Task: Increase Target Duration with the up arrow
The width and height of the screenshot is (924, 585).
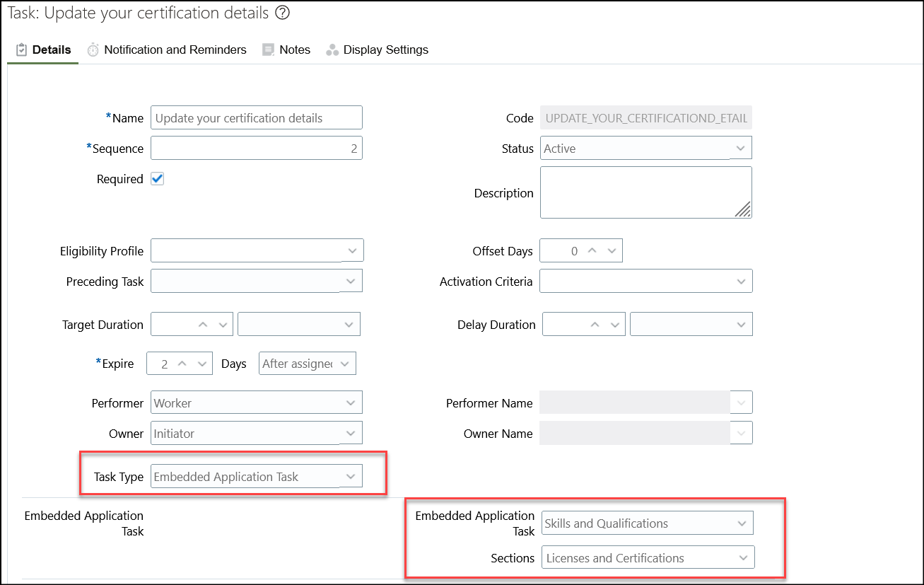Action: [x=203, y=324]
